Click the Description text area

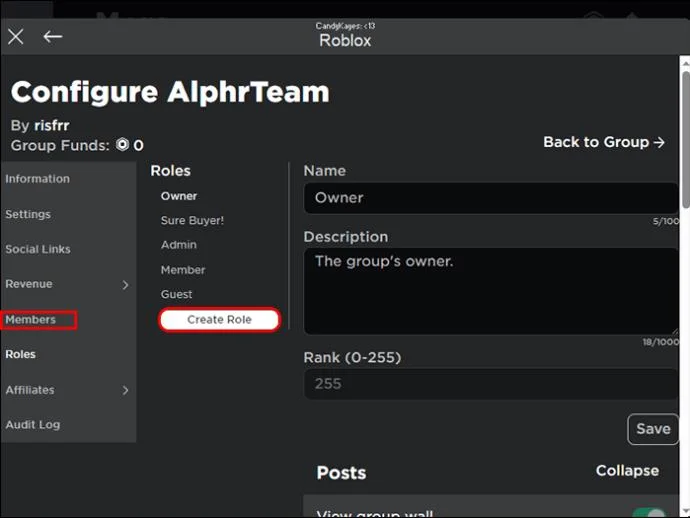coord(491,291)
